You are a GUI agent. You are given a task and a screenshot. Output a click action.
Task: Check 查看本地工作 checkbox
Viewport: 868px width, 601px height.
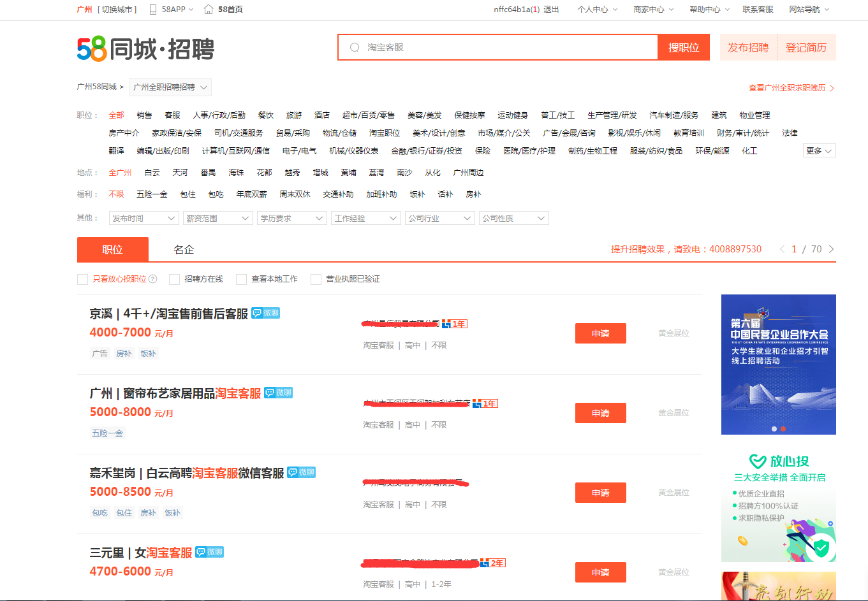[241, 279]
